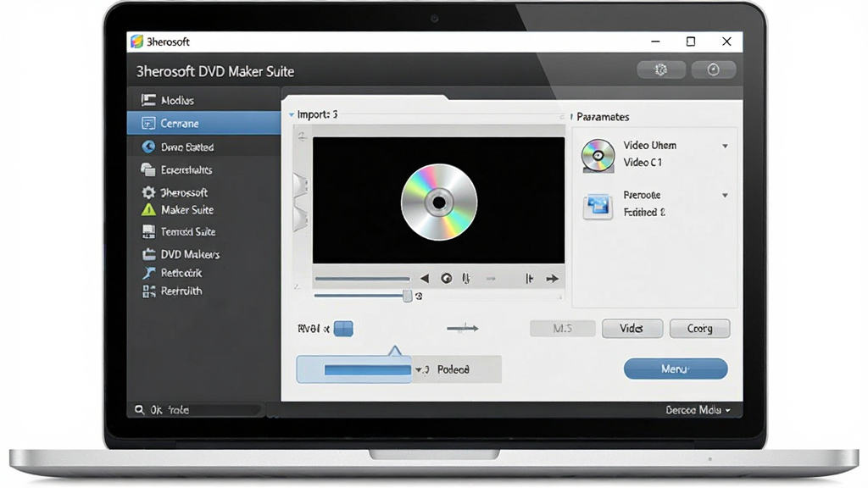Open settings with the header gear button
Screen dimensions: 868x488
661,69
